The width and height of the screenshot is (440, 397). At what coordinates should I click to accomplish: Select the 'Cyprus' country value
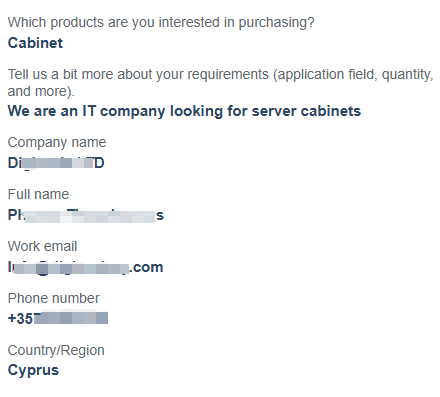click(33, 370)
